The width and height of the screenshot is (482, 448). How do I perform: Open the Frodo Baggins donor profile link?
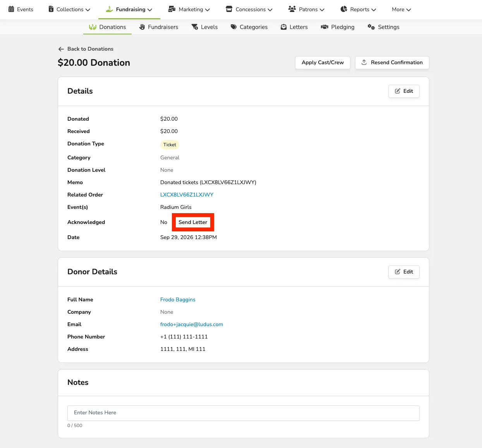[178, 299]
